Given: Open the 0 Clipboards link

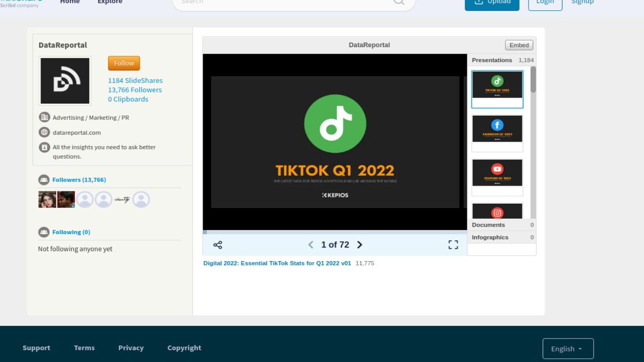Looking at the screenshot, I should (x=128, y=99).
